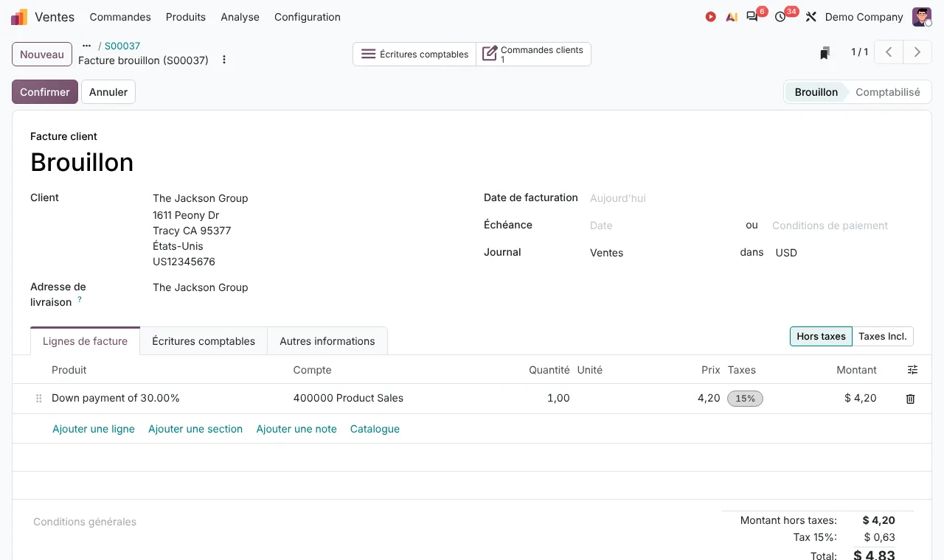The image size is (944, 560).
Task: Click the Catalogue link
Action: pyautogui.click(x=375, y=429)
